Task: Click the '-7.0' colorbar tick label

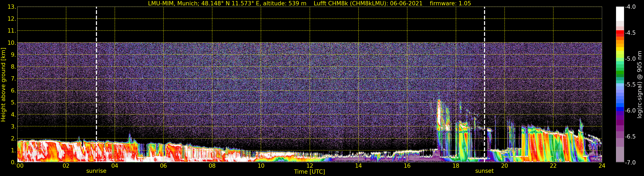Action: pyautogui.click(x=630, y=162)
